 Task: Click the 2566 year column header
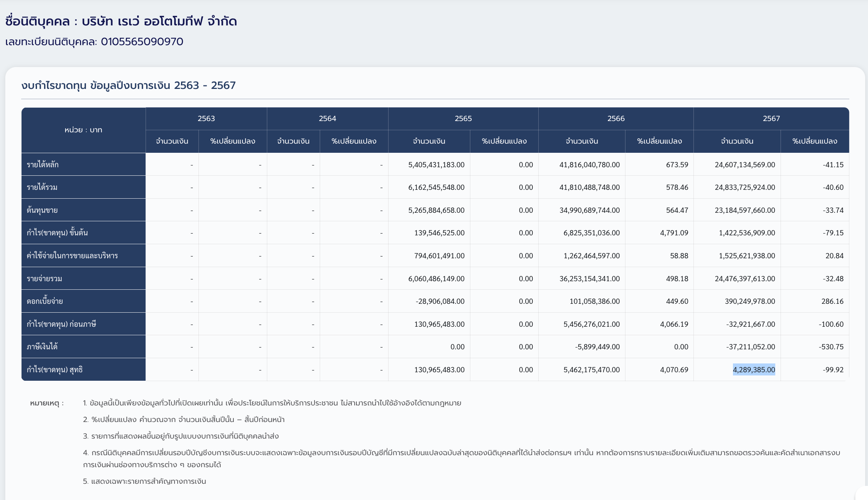tap(616, 119)
